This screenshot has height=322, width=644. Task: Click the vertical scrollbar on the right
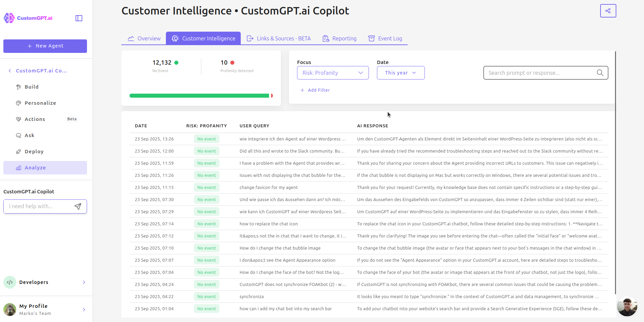pos(615,172)
